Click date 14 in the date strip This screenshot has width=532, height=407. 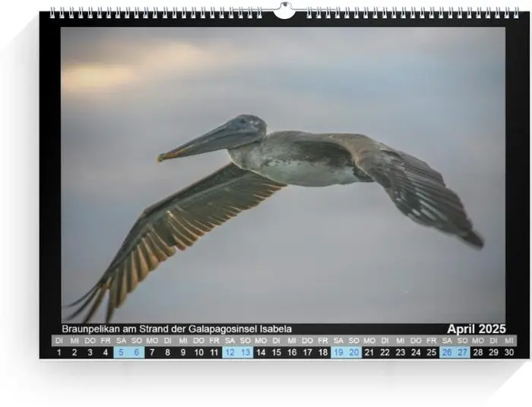tap(261, 352)
